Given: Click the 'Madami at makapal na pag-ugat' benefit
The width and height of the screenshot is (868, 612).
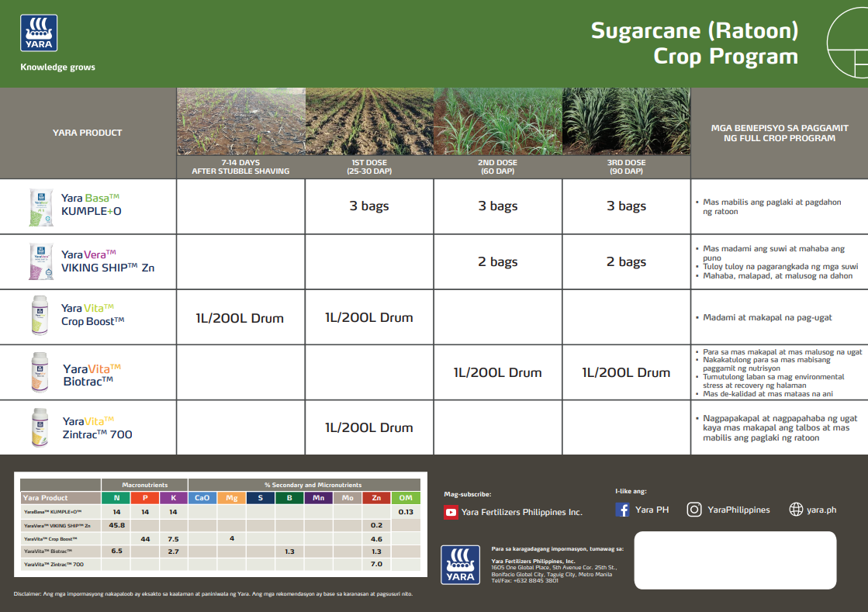Looking at the screenshot, I should coord(767,317).
